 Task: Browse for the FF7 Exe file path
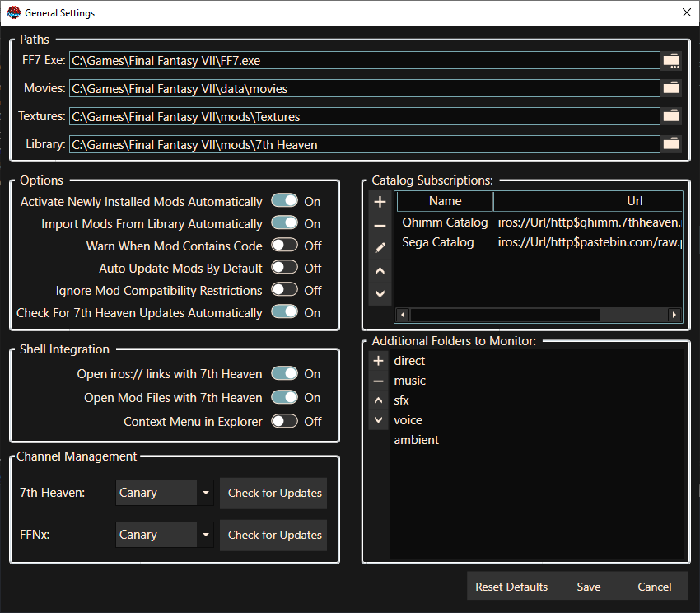tap(671, 60)
